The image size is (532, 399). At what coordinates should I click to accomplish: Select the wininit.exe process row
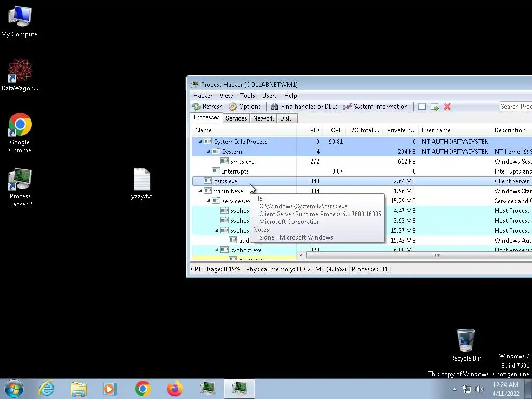click(x=362, y=191)
